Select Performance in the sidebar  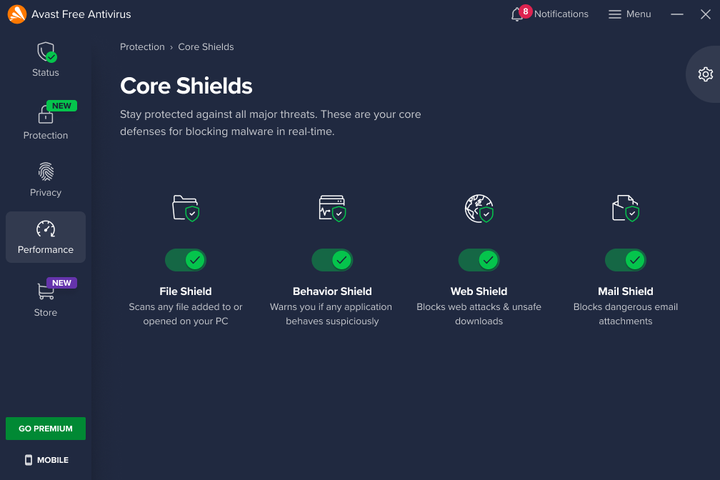coord(45,237)
